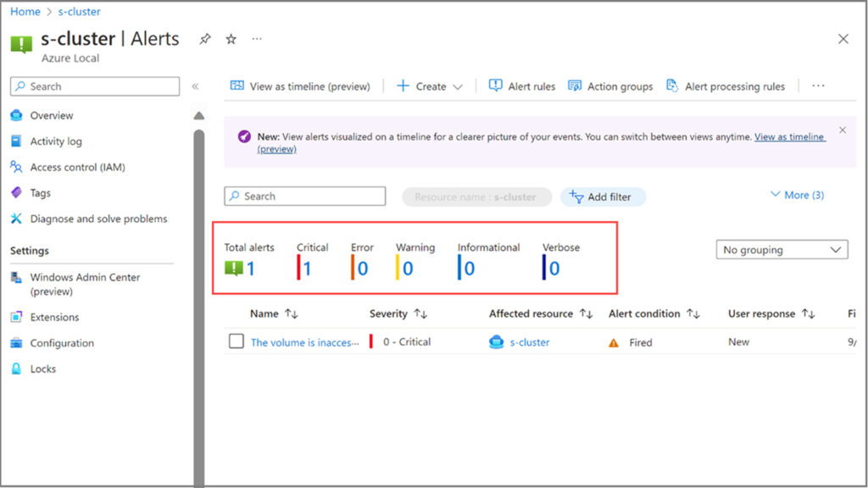Go to Access control (IAM)
Viewport: 868px width, 488px height.
coord(77,167)
